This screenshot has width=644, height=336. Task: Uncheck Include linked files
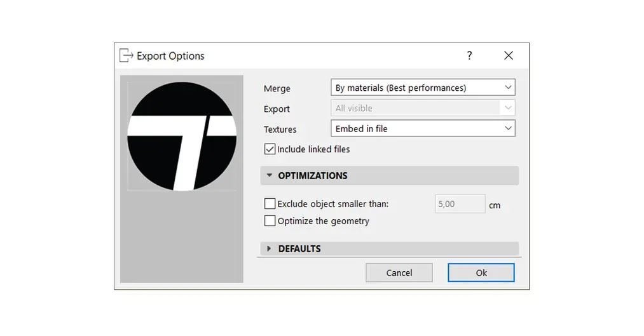click(x=270, y=149)
